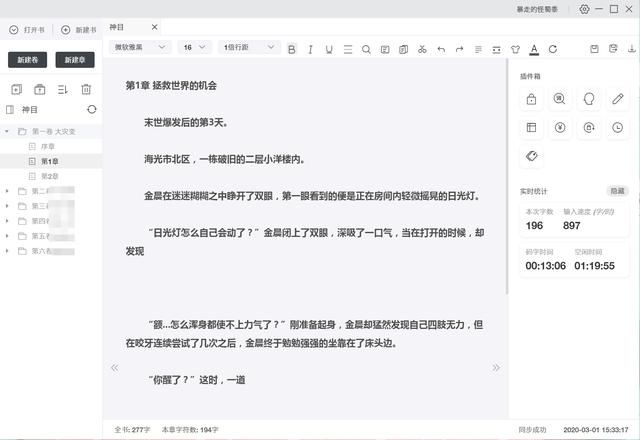Go to previous chapter with left double-arrow
Screen dimensions: 640x440
114,368
